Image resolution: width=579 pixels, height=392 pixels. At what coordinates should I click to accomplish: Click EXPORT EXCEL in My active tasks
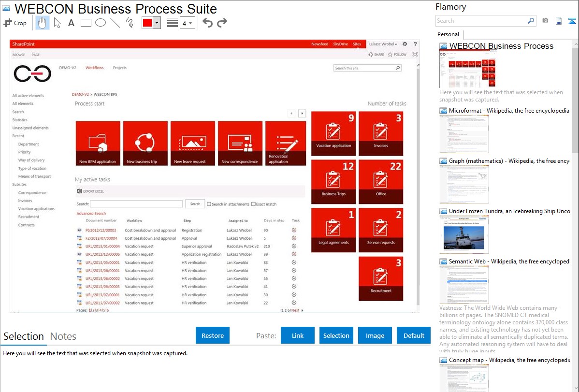pyautogui.click(x=90, y=191)
